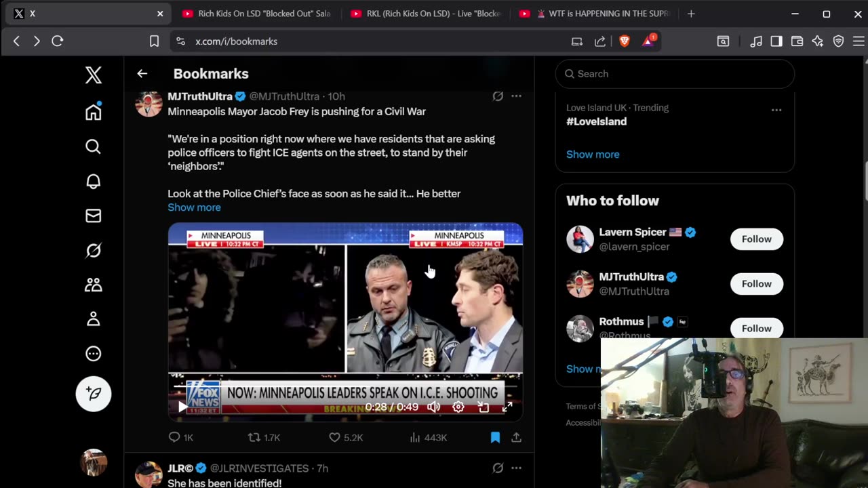This screenshot has height=488, width=868.
Task: Open more menu on MJTruthUltra post
Action: pos(516,96)
